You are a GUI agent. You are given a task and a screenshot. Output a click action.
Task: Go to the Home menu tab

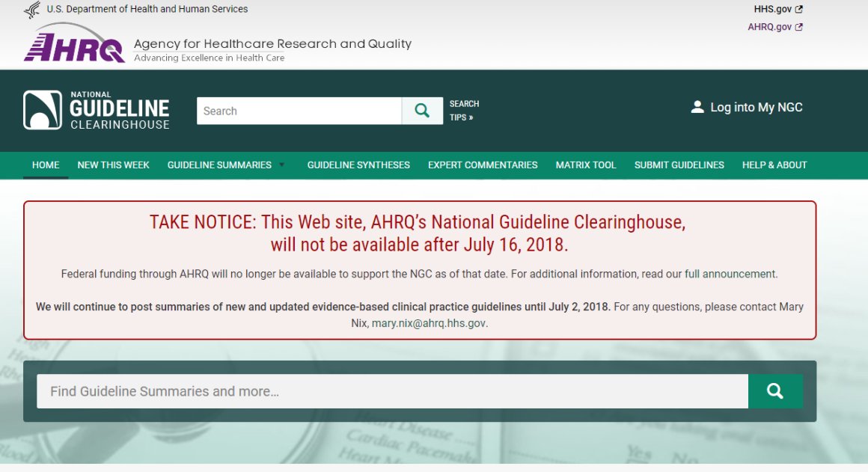tap(46, 165)
